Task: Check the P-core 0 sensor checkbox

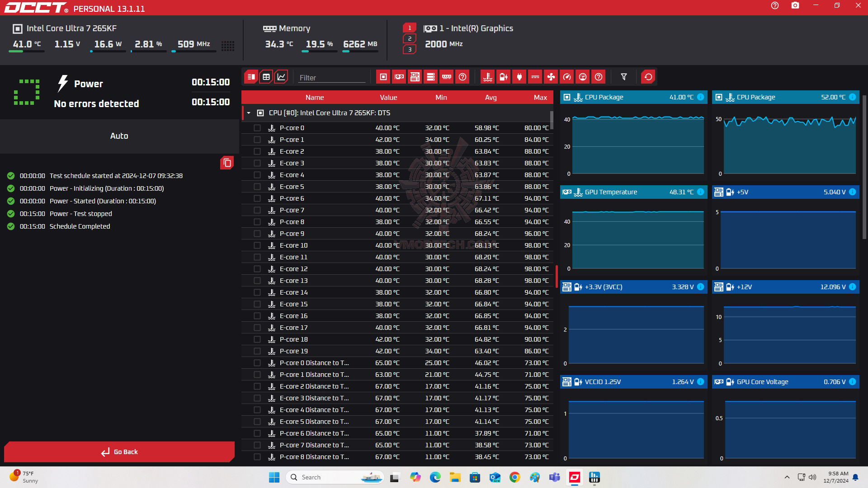Action: click(257, 128)
